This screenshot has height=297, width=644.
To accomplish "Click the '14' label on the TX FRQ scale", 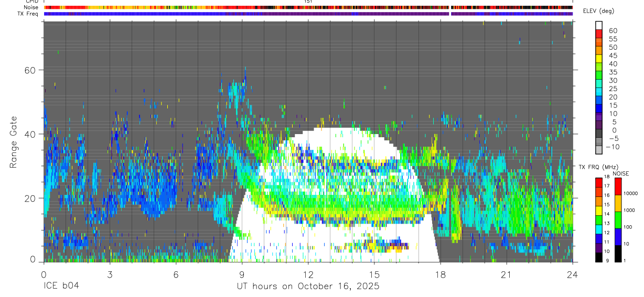I will coord(607,215).
